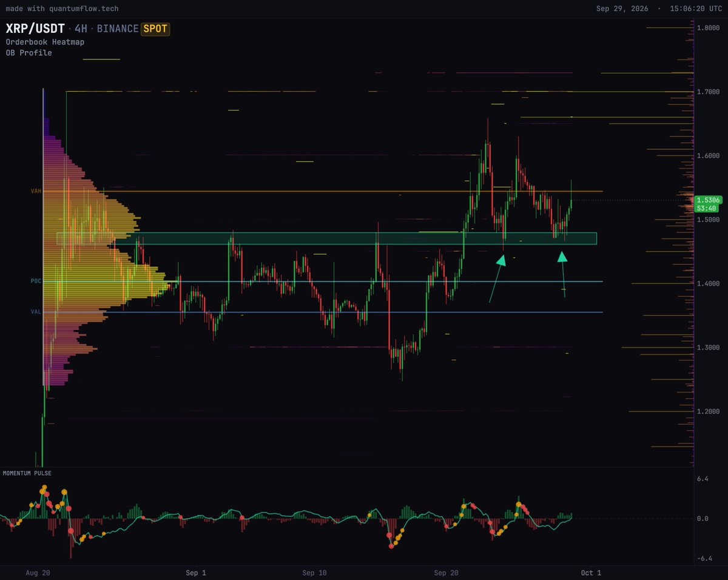Screen dimensions: 728x580
Task: Click the 1.3000 price axis label
Action: pos(708,348)
